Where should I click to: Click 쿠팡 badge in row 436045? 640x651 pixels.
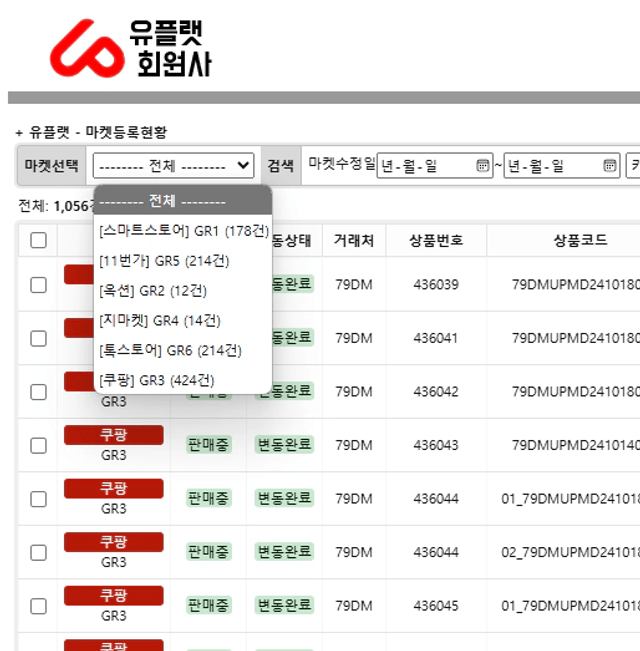click(114, 595)
